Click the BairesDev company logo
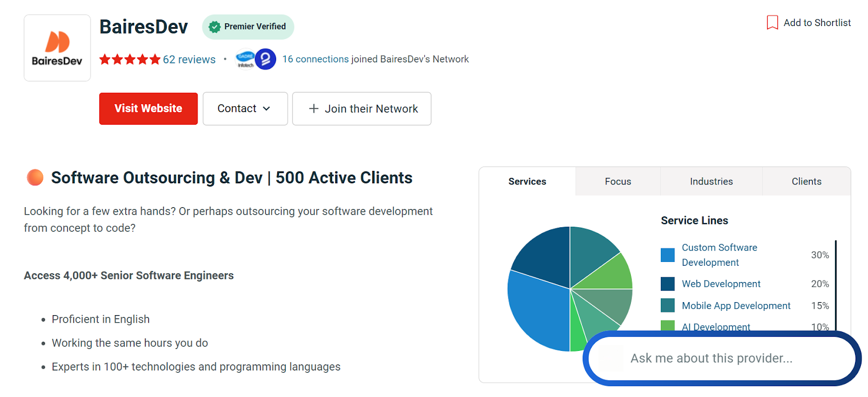This screenshot has height=397, width=868. tap(57, 48)
